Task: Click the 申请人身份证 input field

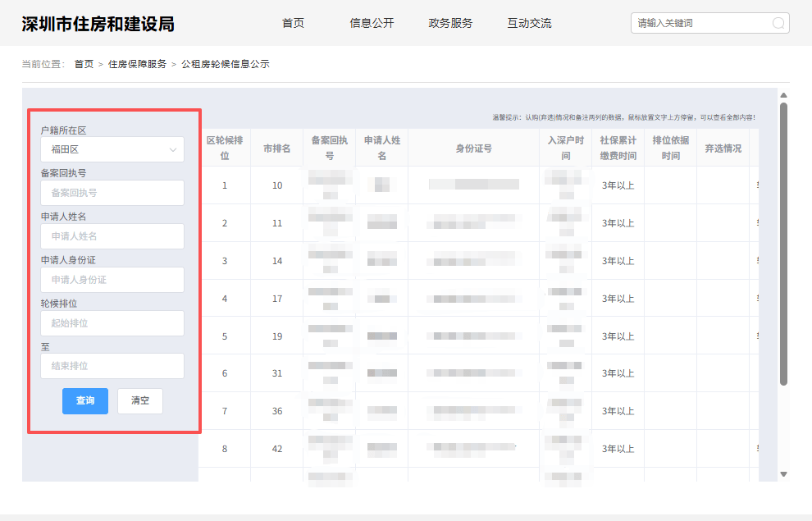Action: (x=112, y=280)
